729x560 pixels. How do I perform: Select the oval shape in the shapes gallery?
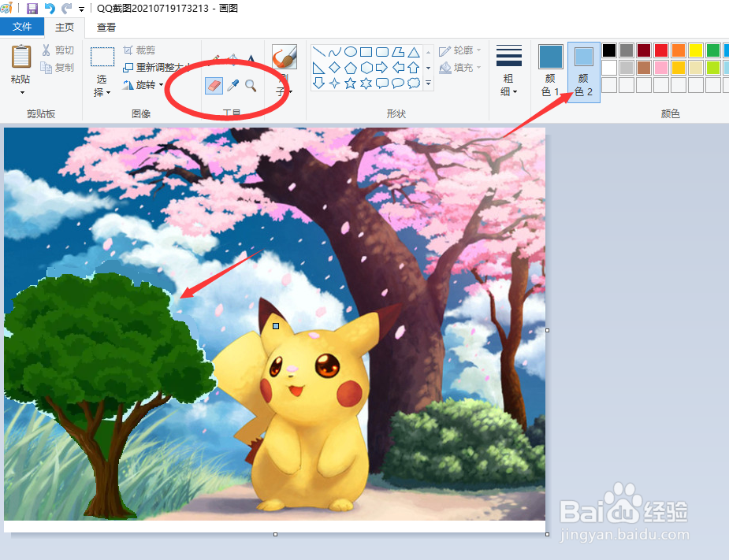(351, 50)
